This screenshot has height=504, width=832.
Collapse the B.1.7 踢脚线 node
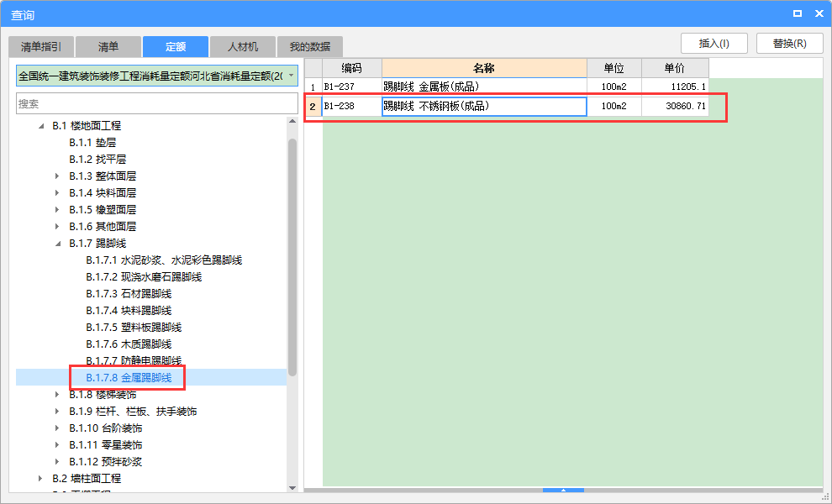(x=58, y=244)
